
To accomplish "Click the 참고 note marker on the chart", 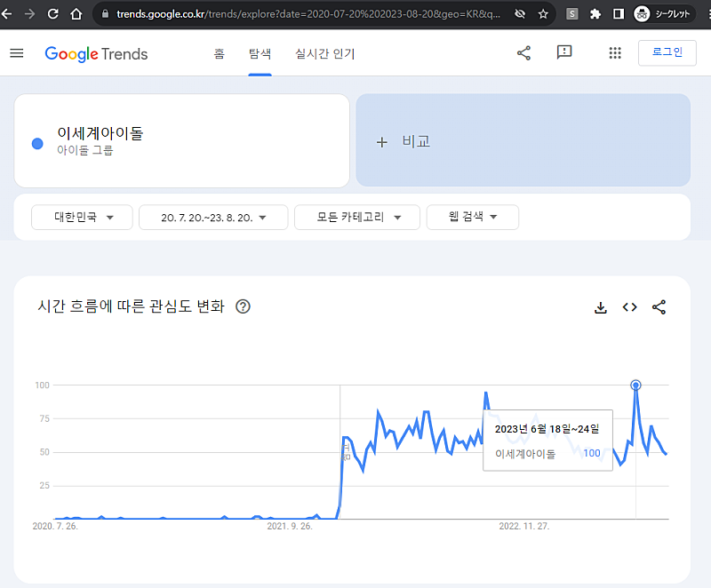I will 347,451.
